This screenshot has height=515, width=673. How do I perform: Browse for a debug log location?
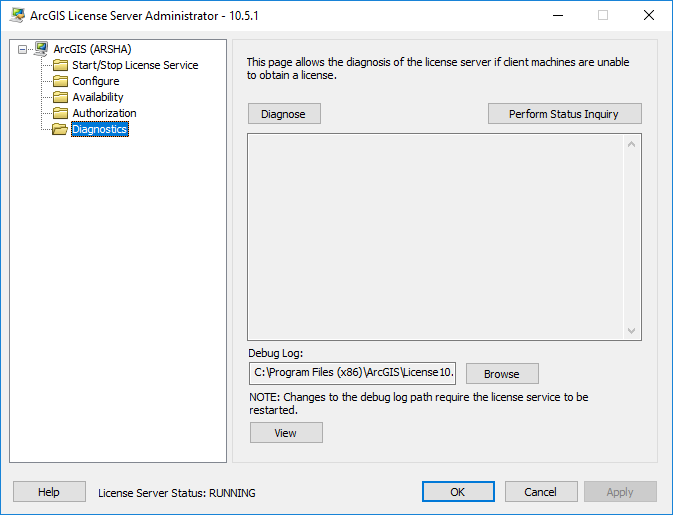502,374
